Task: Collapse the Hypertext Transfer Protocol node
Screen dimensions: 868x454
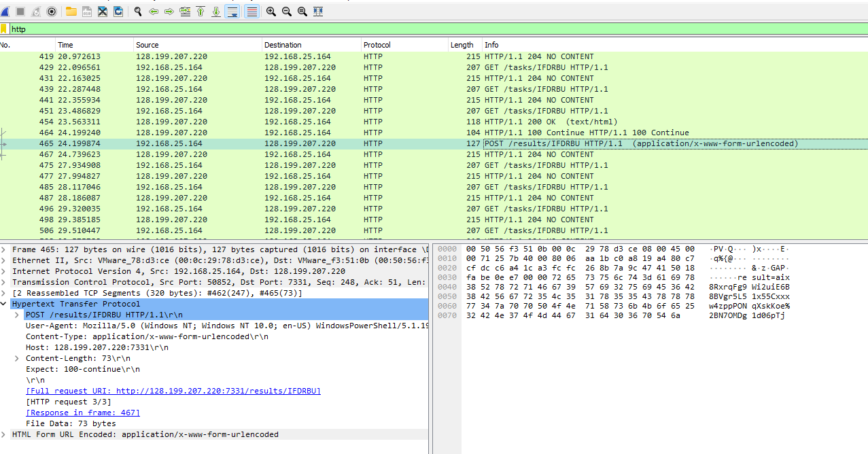Action: coord(4,304)
